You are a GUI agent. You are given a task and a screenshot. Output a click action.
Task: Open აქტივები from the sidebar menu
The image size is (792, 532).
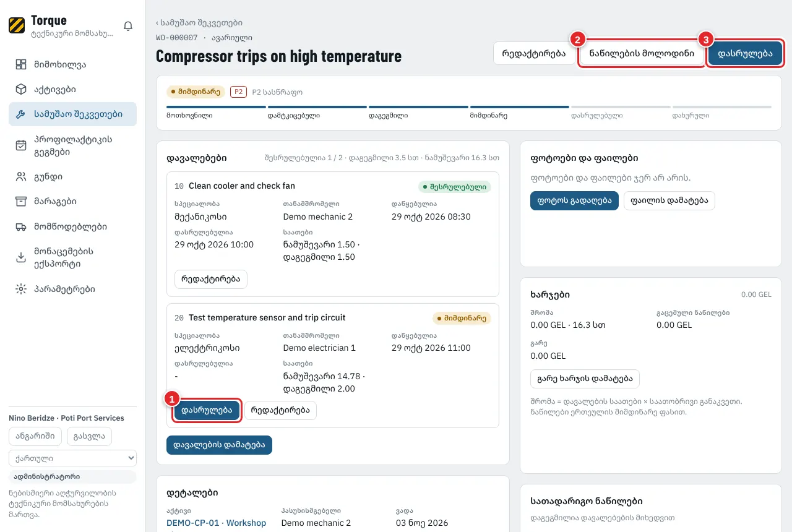point(72,89)
